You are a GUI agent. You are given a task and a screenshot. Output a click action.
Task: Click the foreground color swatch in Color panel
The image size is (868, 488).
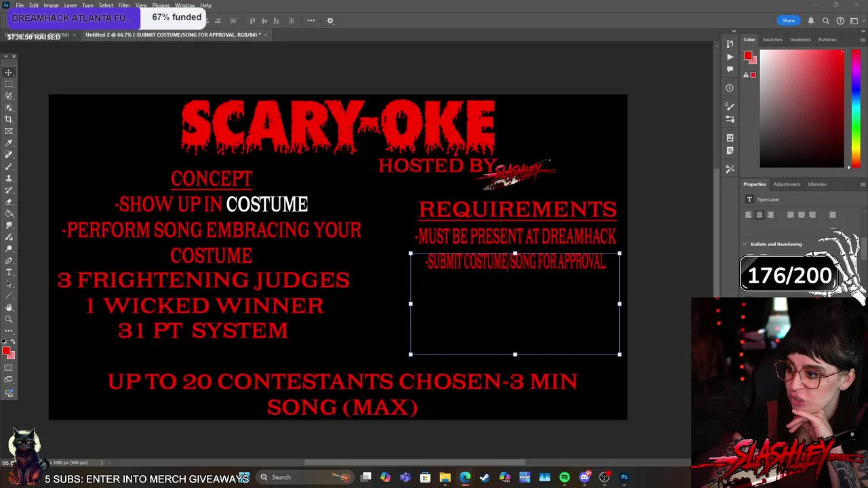(747, 56)
